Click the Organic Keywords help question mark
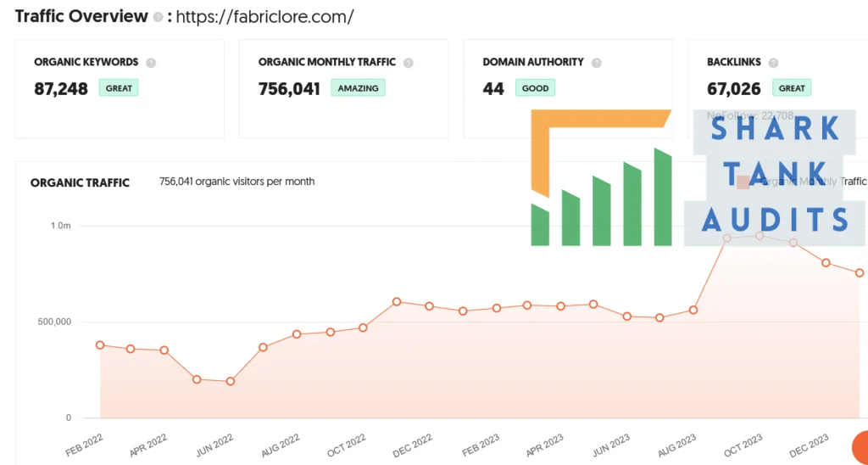The height and width of the screenshot is (465, 868). pyautogui.click(x=151, y=63)
